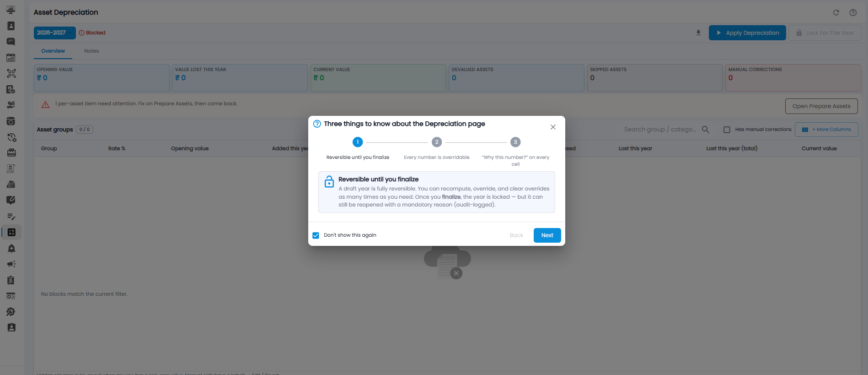Open the stacked documents sidebar icon
This screenshot has height=375, width=868.
tap(11, 185)
